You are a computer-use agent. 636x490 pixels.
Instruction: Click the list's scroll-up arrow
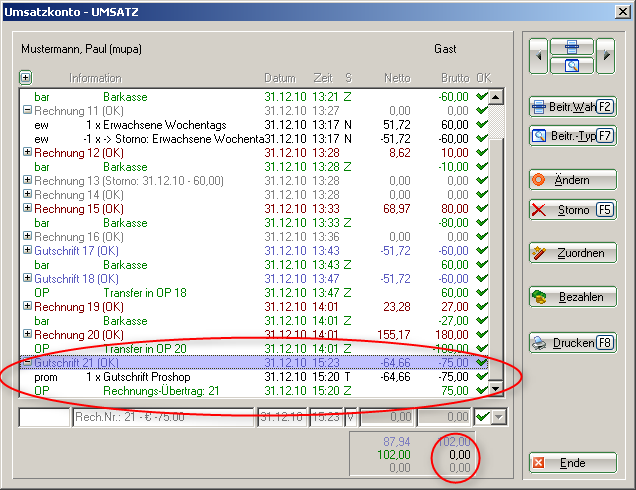(x=497, y=96)
